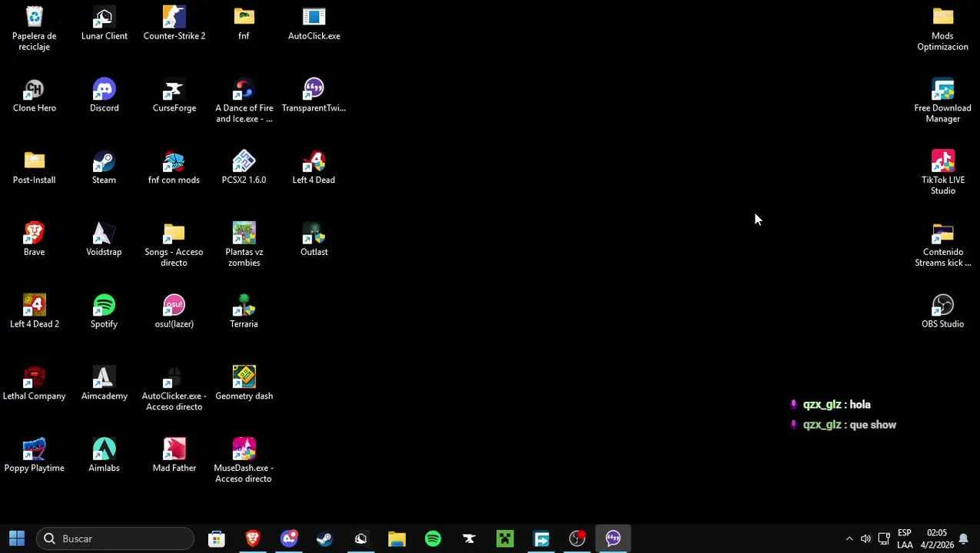Screen dimensions: 980x553
Task: Switch to Steam in the taskbar
Action: pyautogui.click(x=324, y=538)
